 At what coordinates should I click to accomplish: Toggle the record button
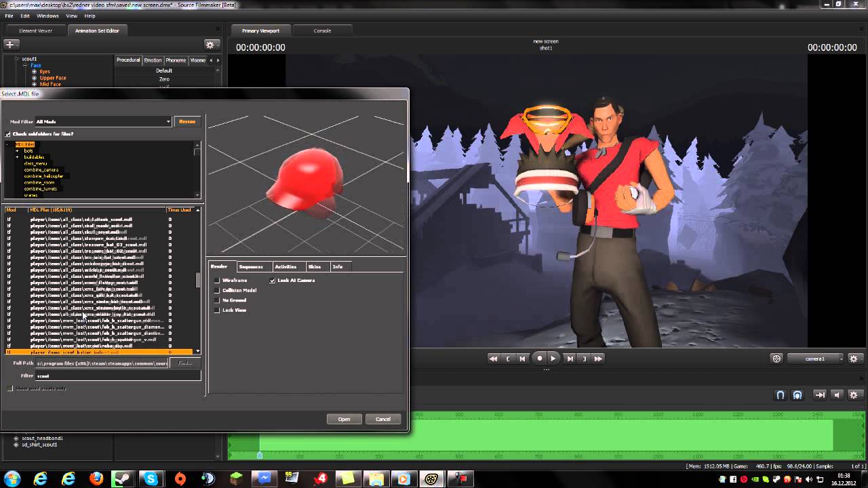click(540, 359)
